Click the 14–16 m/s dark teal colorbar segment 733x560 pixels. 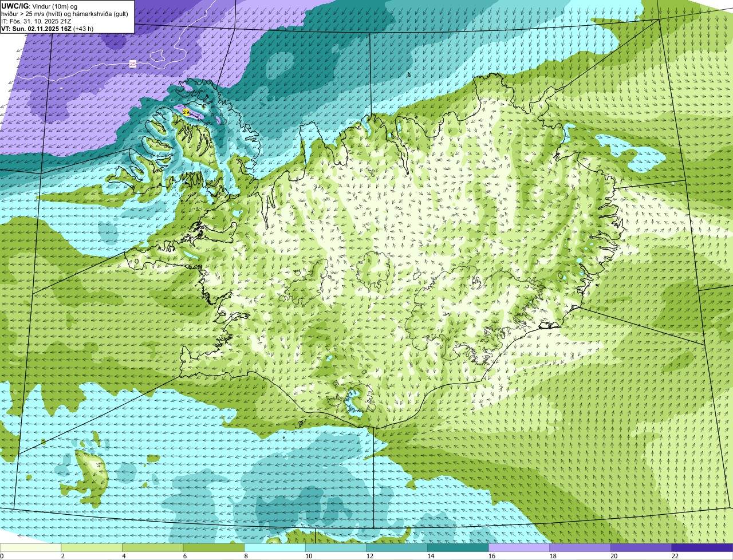[458, 547]
